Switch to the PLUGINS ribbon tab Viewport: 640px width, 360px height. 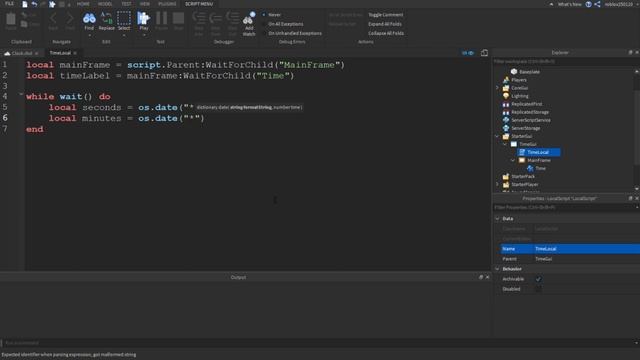tap(167, 4)
